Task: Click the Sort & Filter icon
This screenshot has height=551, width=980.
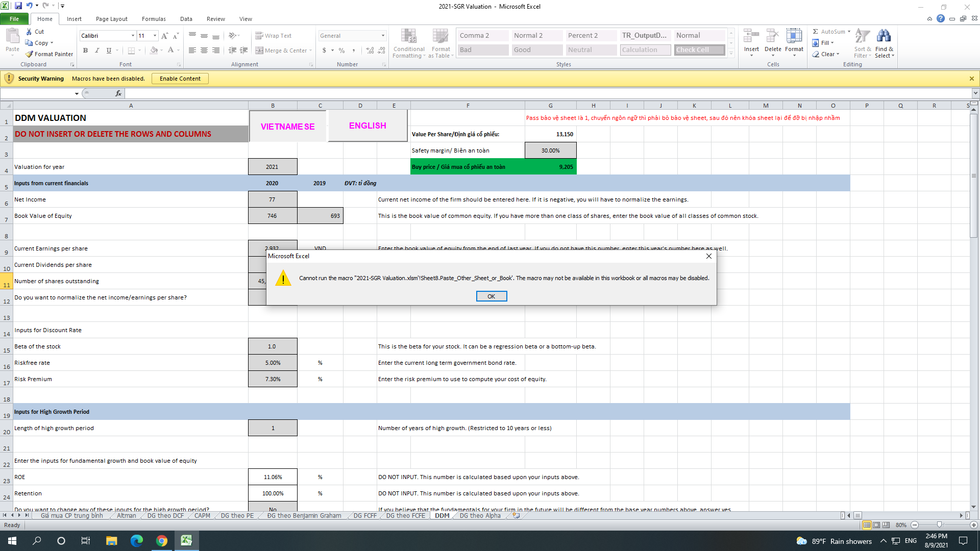Action: [x=862, y=37]
